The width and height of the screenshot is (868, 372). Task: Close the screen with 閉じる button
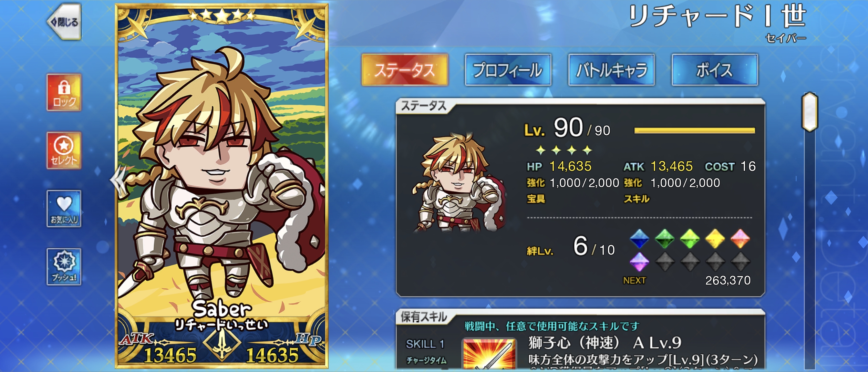coord(65,22)
